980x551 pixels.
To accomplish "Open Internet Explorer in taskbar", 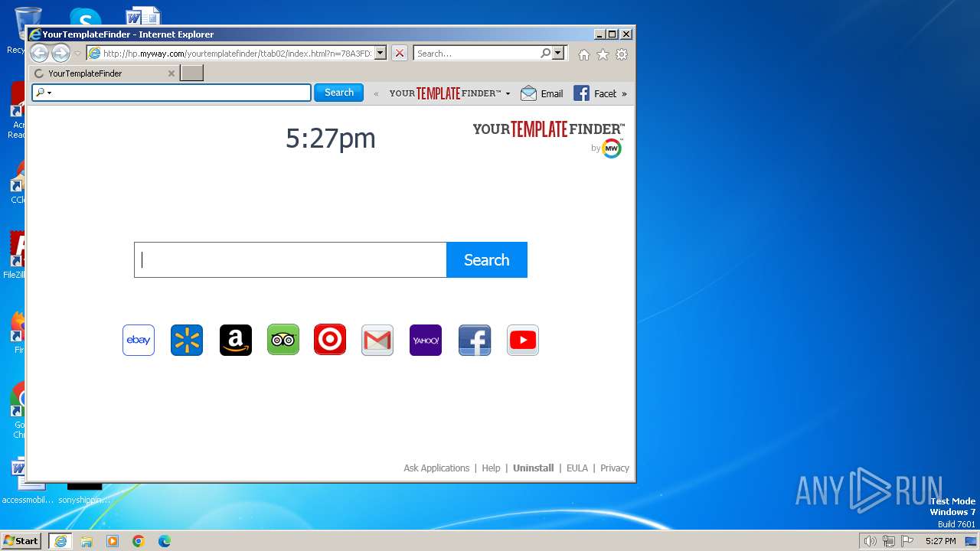I will [x=60, y=541].
